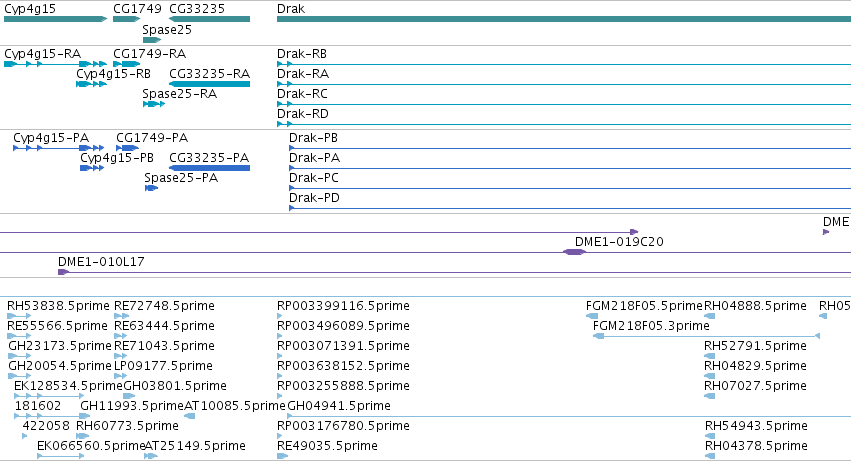This screenshot has height=461, width=851.
Task: Click EST RP003071391.5prime
Action: pyautogui.click(x=343, y=346)
